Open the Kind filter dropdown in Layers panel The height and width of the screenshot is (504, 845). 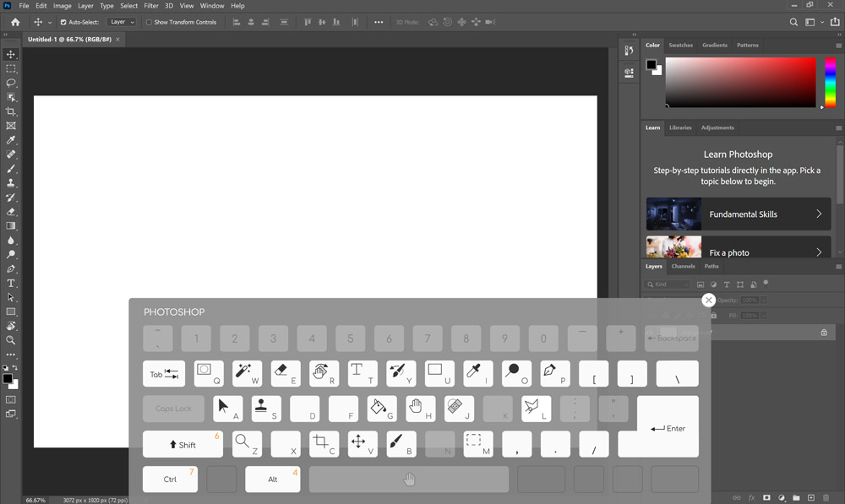point(668,285)
